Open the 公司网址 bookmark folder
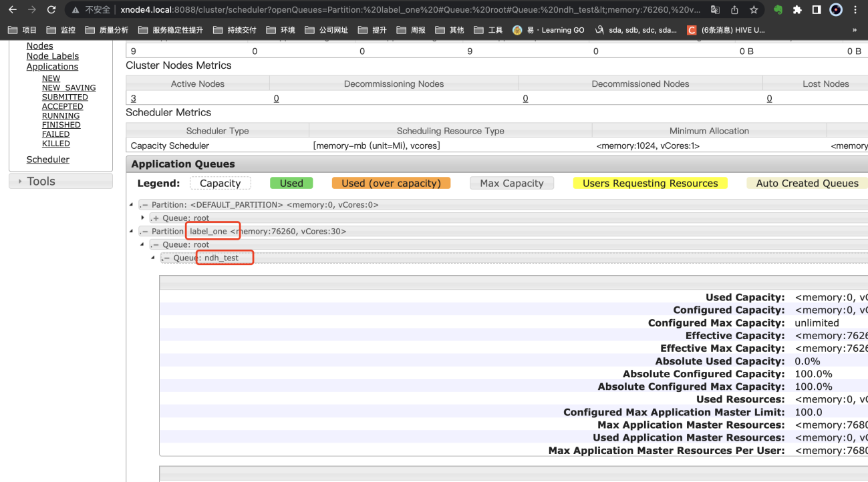The image size is (868, 482). pos(326,30)
